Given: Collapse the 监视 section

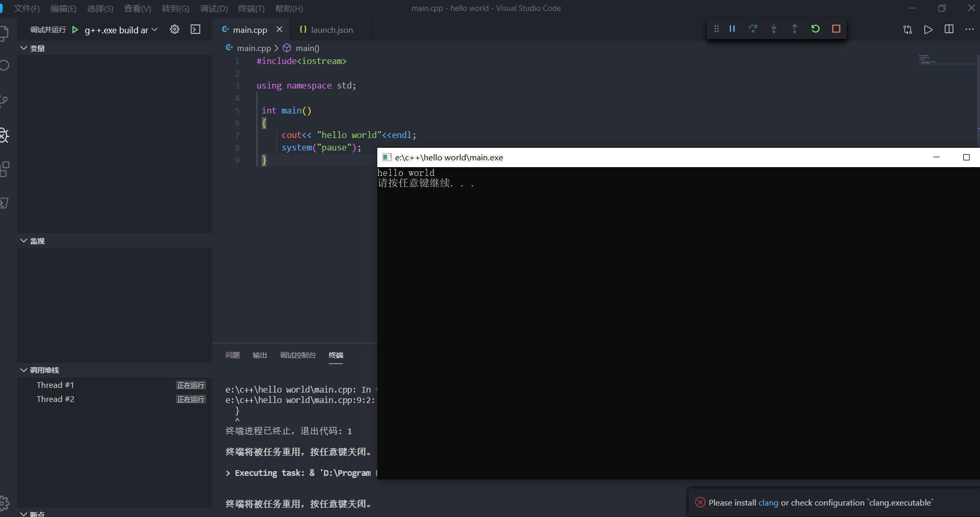Looking at the screenshot, I should pos(24,241).
